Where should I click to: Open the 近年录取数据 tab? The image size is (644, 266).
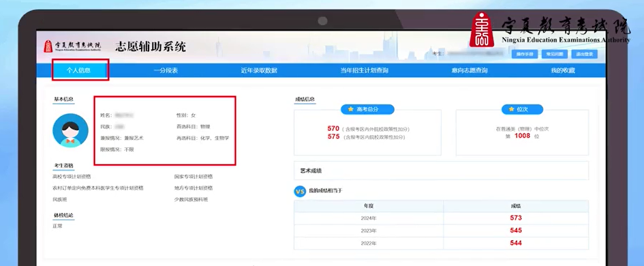pos(259,70)
